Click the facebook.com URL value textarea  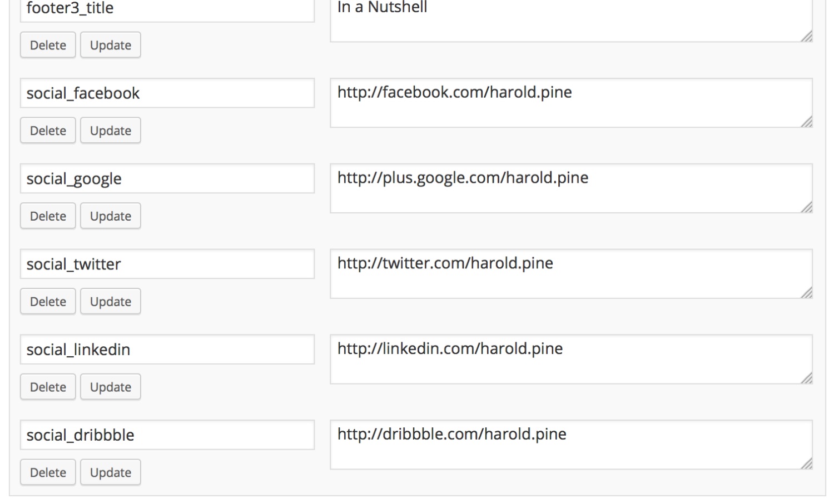[x=570, y=103]
